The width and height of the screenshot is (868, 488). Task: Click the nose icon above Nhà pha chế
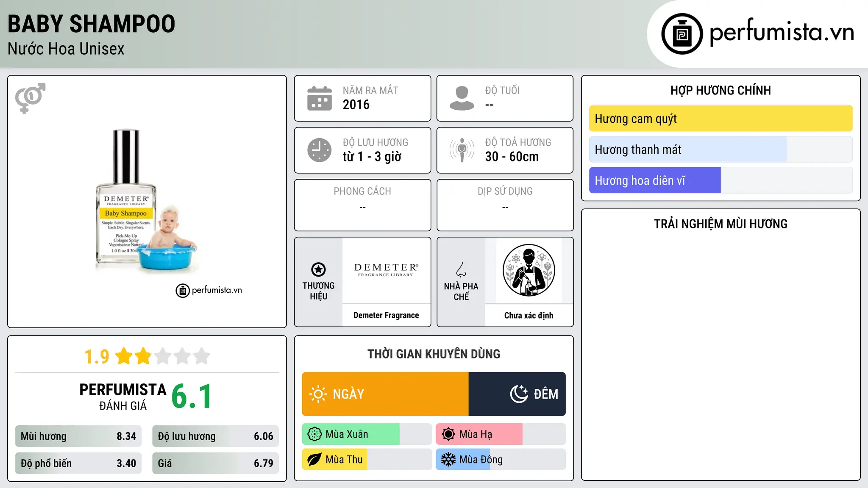pyautogui.click(x=461, y=269)
